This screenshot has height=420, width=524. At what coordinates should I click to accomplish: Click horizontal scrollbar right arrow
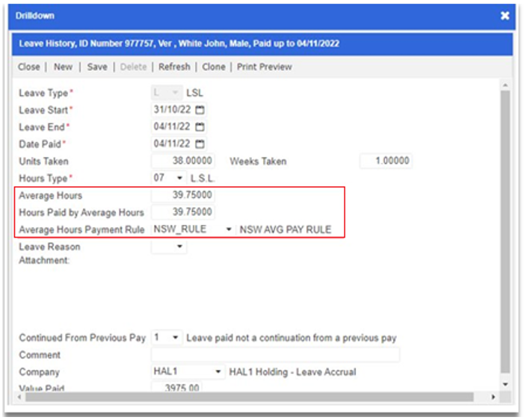pyautogui.click(x=493, y=397)
